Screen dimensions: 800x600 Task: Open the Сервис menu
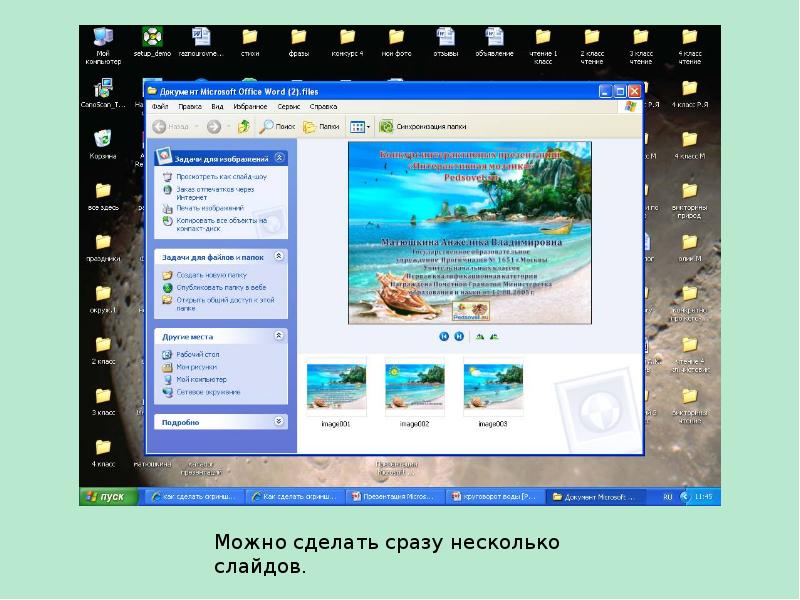[x=289, y=106]
